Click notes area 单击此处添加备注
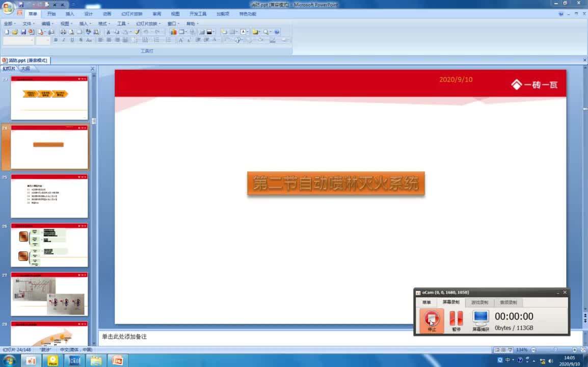 point(124,336)
